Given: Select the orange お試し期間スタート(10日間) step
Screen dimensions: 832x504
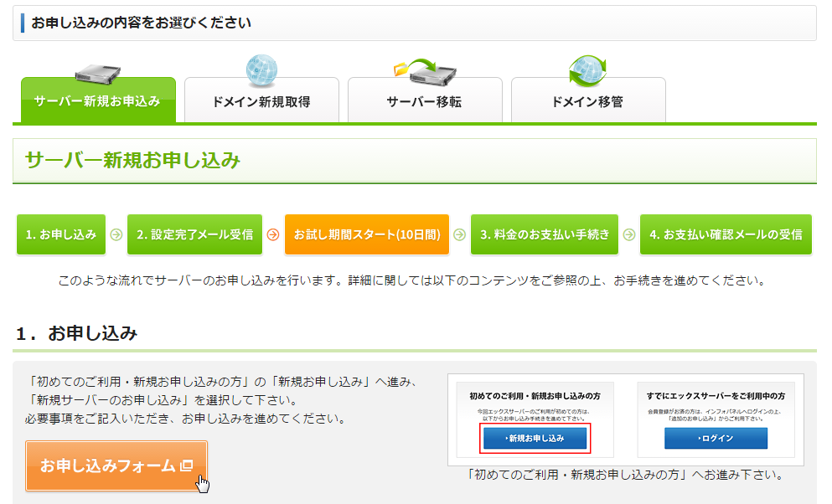Looking at the screenshot, I should tap(366, 234).
